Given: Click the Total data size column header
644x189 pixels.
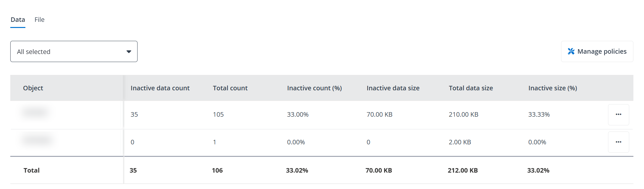Looking at the screenshot, I should point(471,88).
